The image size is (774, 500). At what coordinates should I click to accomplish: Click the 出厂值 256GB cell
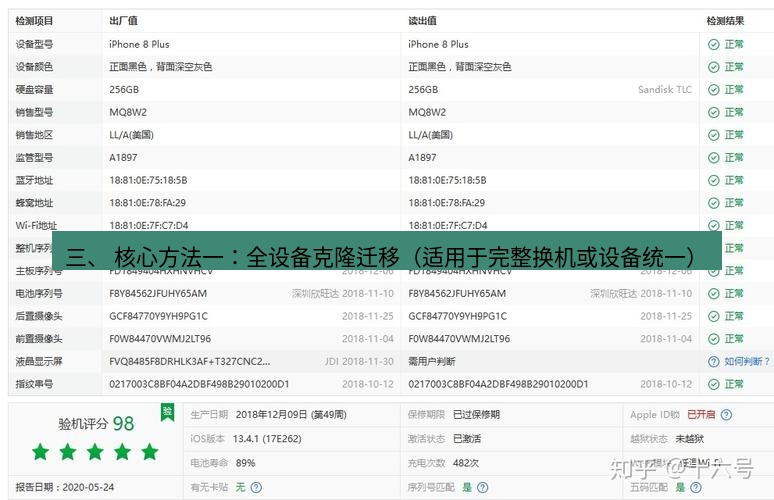124,90
